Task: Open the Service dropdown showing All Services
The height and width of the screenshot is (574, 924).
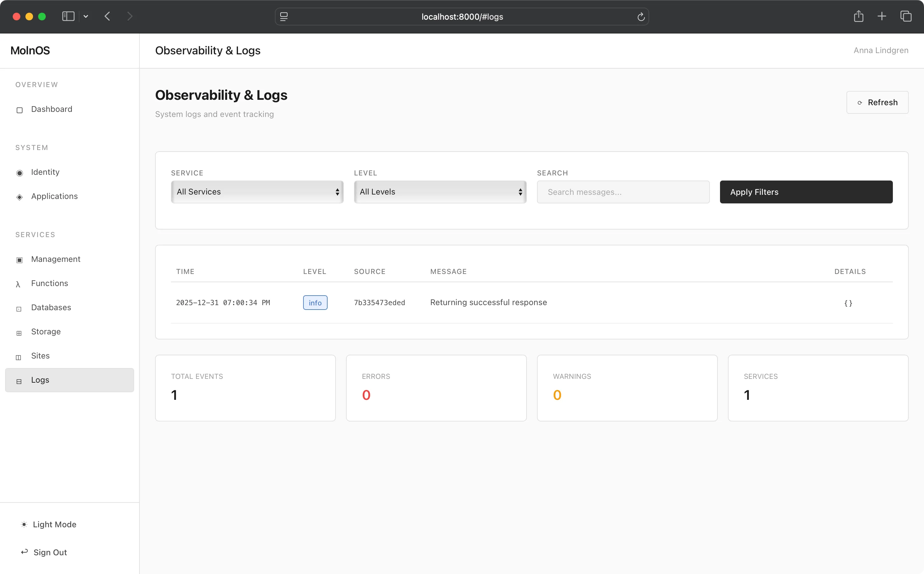Action: (x=257, y=192)
